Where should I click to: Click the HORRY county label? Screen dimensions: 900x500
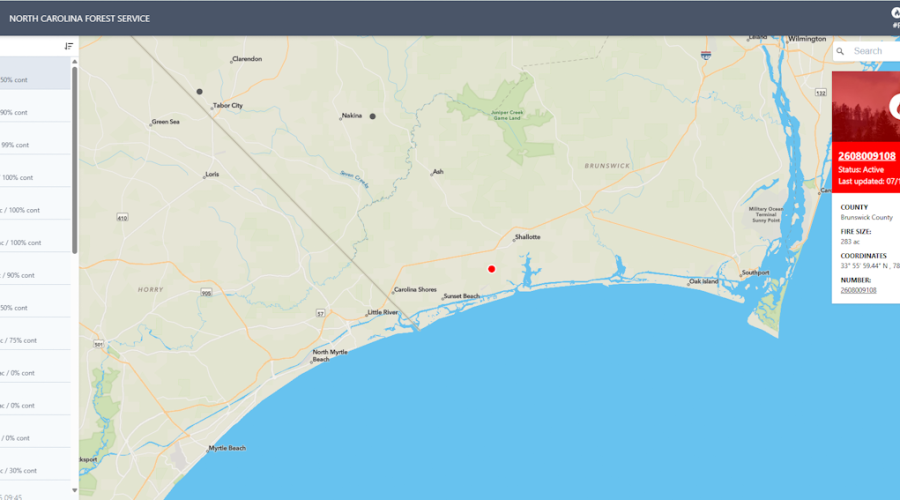point(150,290)
